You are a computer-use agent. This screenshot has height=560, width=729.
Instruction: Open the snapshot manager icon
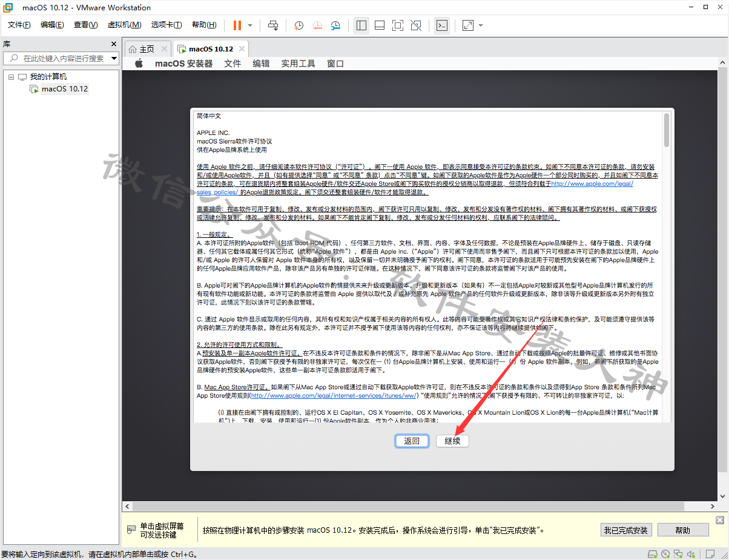pos(335,25)
